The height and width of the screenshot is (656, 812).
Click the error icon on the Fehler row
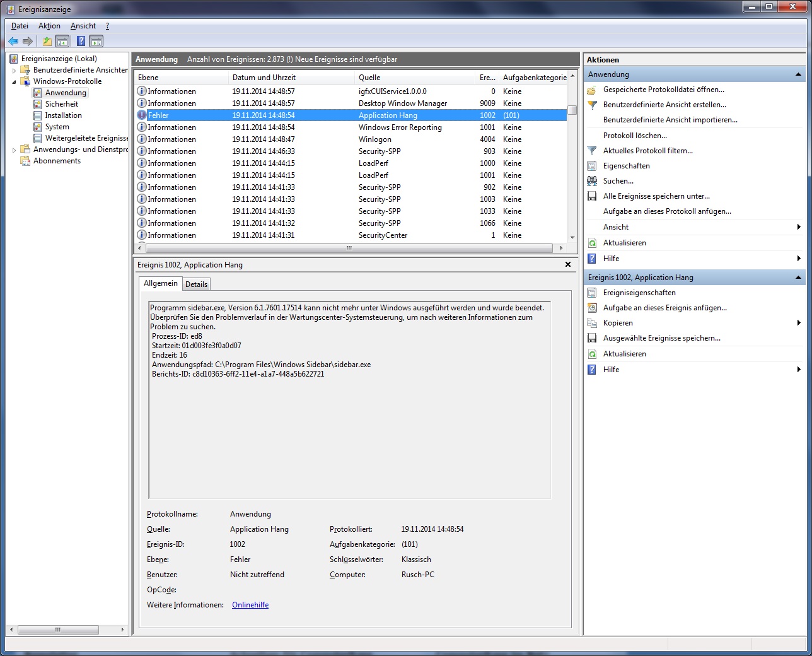(x=142, y=115)
